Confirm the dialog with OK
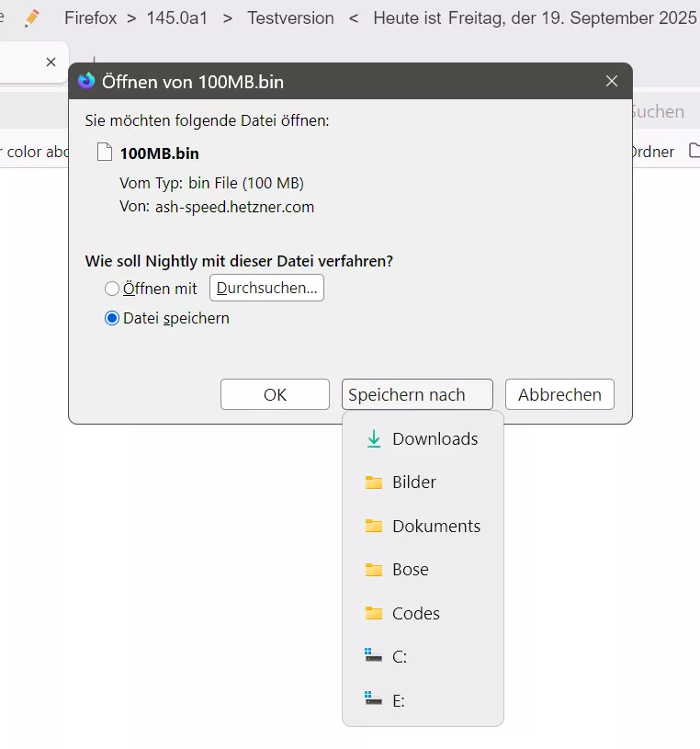The width and height of the screenshot is (700, 749). coord(275,394)
